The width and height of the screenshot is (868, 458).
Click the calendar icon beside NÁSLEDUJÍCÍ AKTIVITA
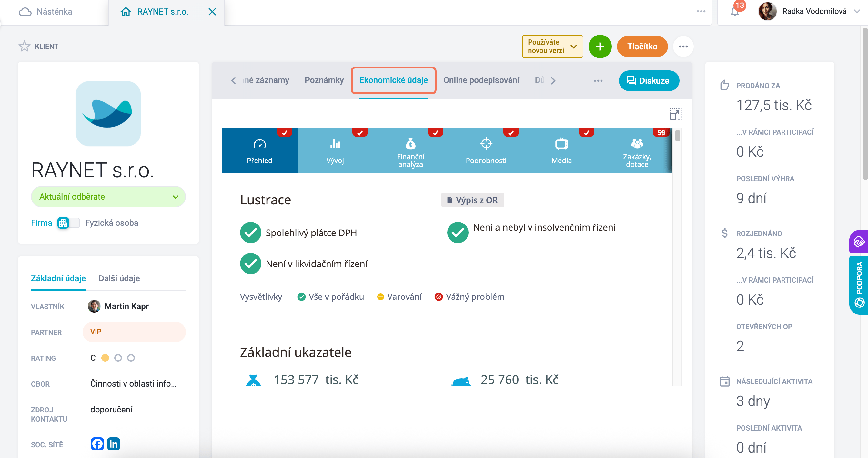click(x=724, y=381)
